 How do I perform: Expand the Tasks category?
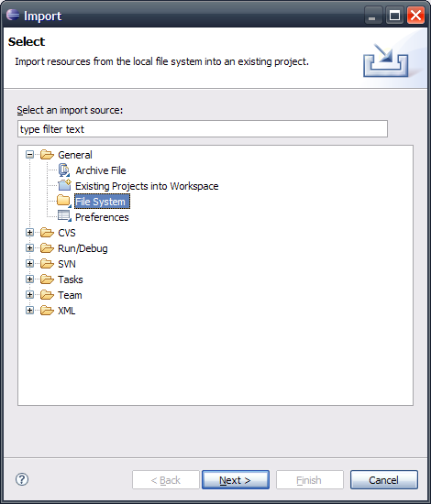29,279
